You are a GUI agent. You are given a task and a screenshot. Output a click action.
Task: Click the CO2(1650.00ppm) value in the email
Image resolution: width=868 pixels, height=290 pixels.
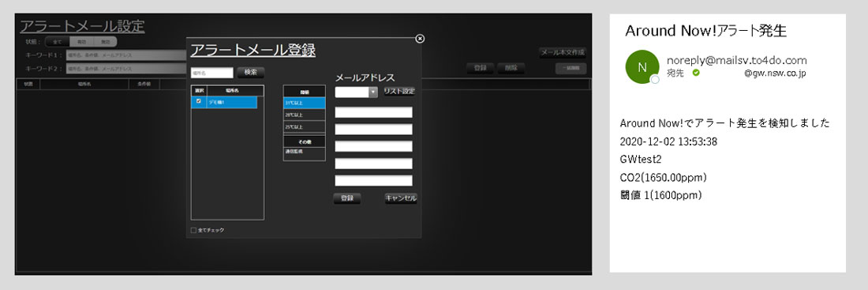(x=664, y=178)
